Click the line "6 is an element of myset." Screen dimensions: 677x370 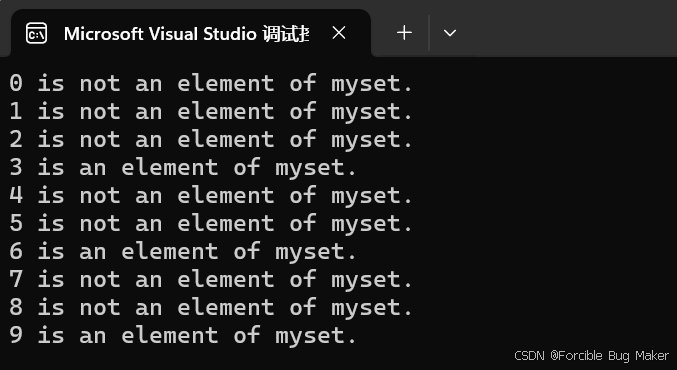coord(183,252)
